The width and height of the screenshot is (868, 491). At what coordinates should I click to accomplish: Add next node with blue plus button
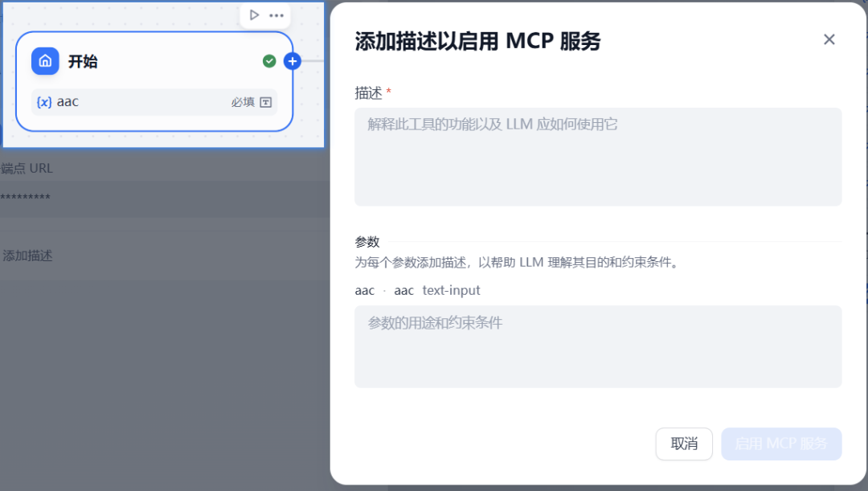293,61
